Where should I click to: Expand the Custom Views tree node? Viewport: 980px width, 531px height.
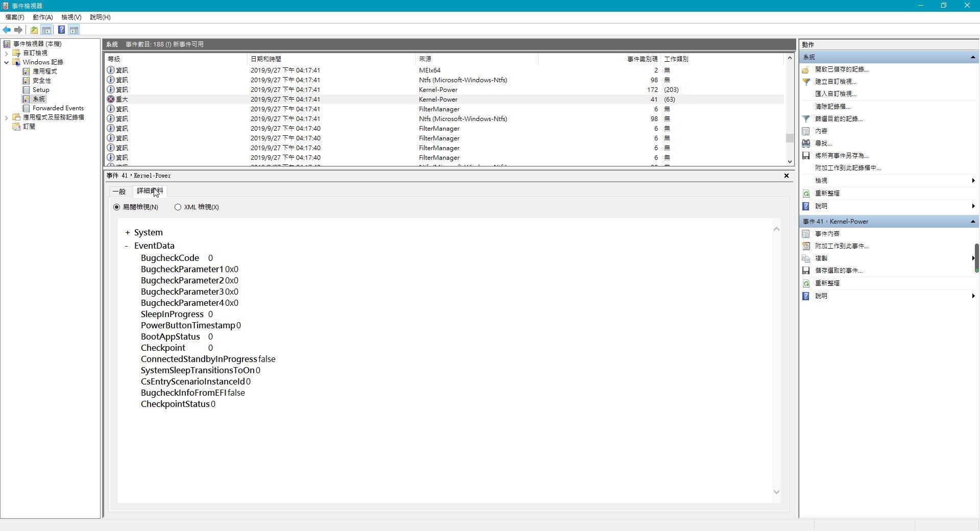(x=6, y=53)
